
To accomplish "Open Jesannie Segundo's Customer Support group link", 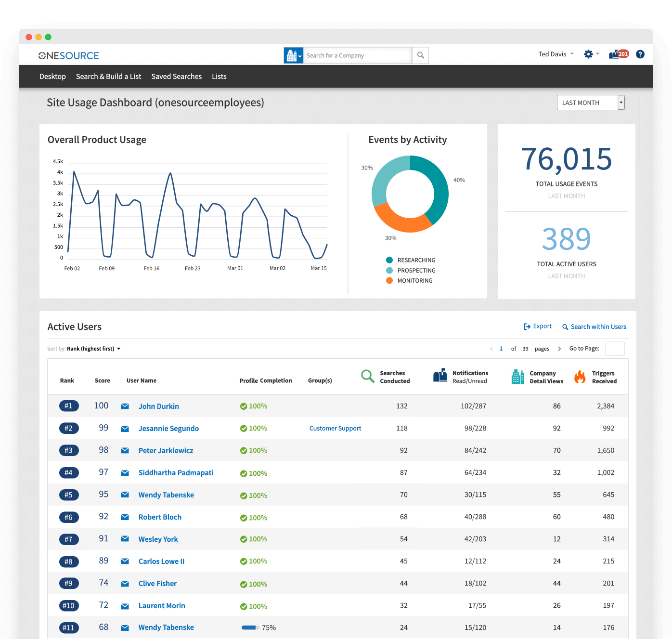I will [x=335, y=428].
